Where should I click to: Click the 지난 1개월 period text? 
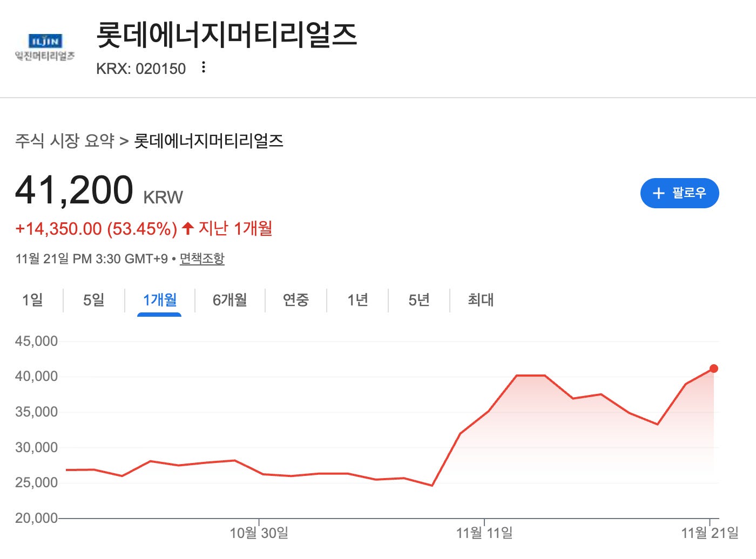[235, 228]
